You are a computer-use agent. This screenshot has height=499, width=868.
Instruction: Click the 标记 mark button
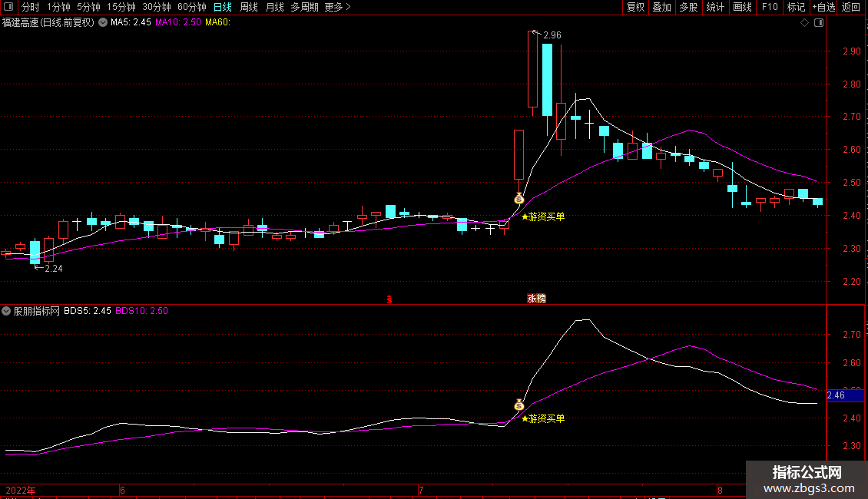796,7
